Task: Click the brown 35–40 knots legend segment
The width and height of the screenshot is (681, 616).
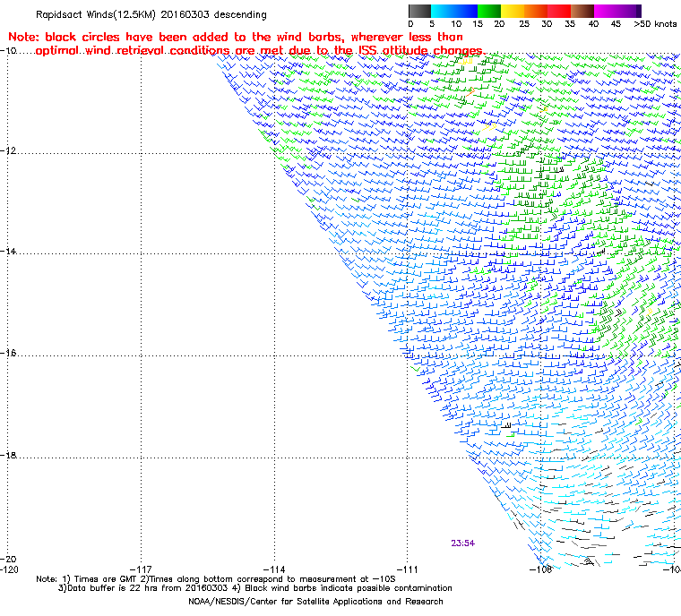Action: point(582,11)
